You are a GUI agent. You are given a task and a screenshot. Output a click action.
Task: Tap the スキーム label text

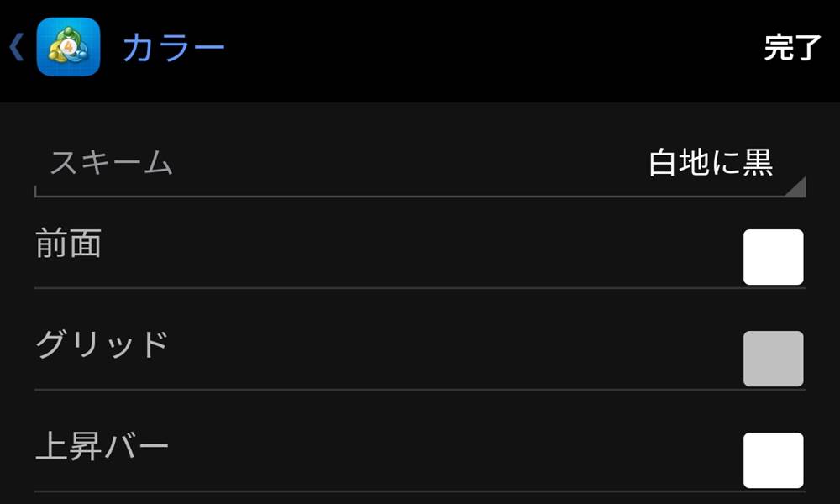[x=109, y=162]
